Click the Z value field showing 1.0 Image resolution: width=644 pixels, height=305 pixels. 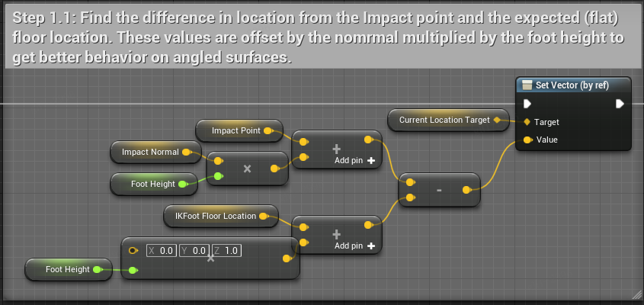click(226, 250)
